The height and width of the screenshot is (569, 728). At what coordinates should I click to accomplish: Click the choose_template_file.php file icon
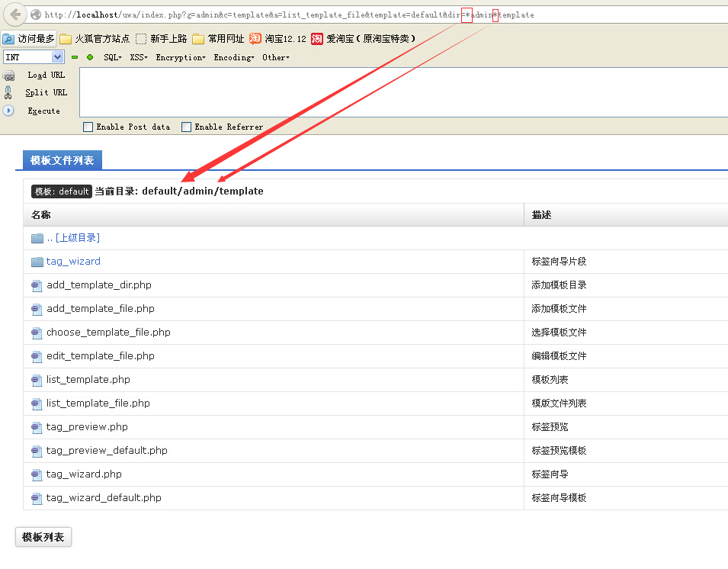point(37,333)
